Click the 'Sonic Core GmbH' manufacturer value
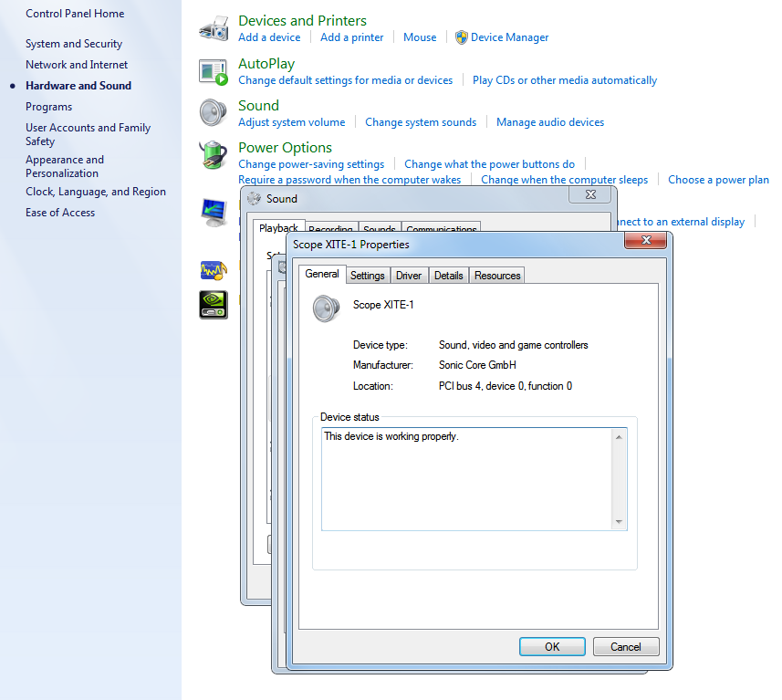782x700 pixels. pyautogui.click(x=477, y=365)
